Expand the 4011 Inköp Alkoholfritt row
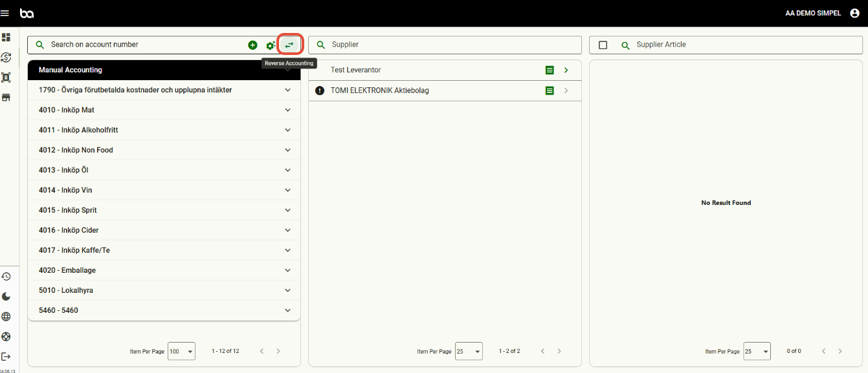868x373 pixels. [x=288, y=130]
